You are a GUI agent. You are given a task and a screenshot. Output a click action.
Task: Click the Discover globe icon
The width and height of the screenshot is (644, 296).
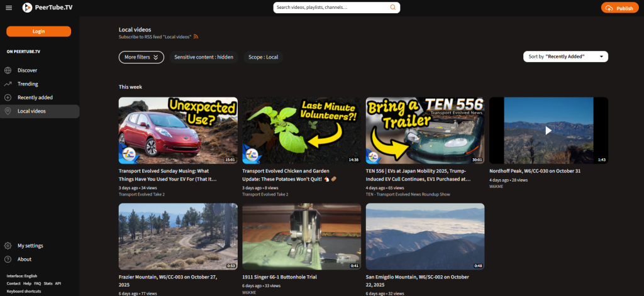(8, 70)
